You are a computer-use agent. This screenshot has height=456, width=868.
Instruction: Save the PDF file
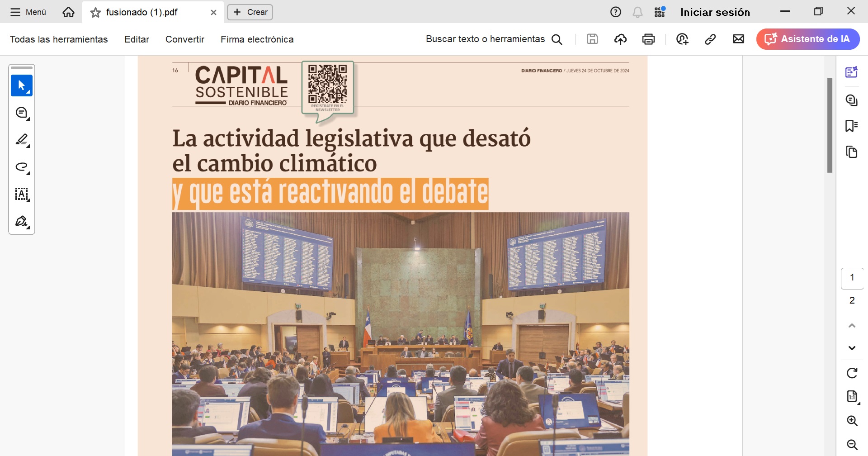[x=592, y=39]
